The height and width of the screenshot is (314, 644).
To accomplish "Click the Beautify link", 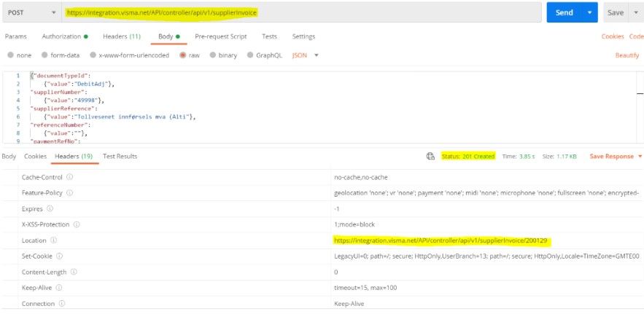I will click(x=627, y=55).
